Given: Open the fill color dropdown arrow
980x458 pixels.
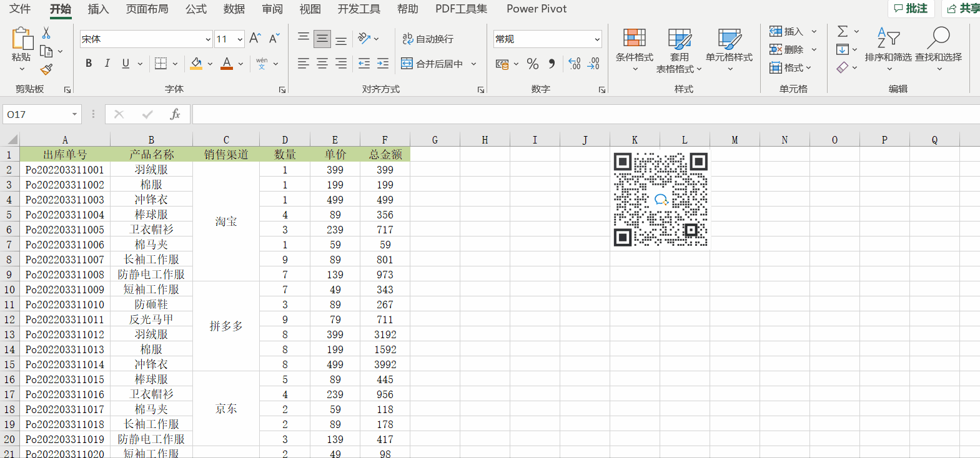Looking at the screenshot, I should (210, 64).
